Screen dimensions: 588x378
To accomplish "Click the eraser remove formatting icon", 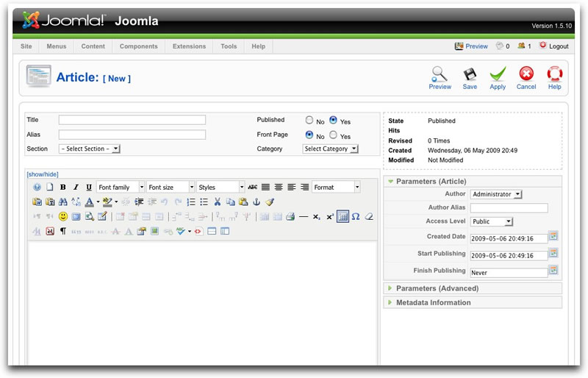I will [x=369, y=217].
